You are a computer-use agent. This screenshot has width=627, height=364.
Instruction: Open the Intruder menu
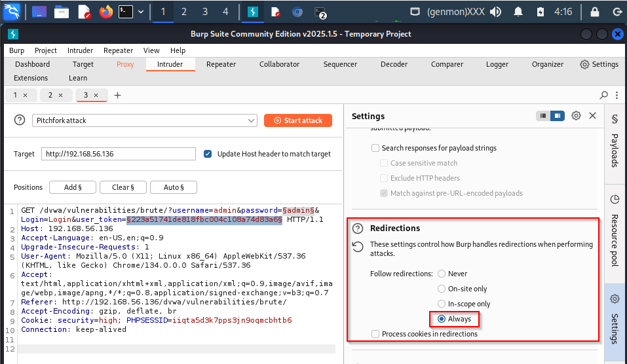click(x=80, y=50)
